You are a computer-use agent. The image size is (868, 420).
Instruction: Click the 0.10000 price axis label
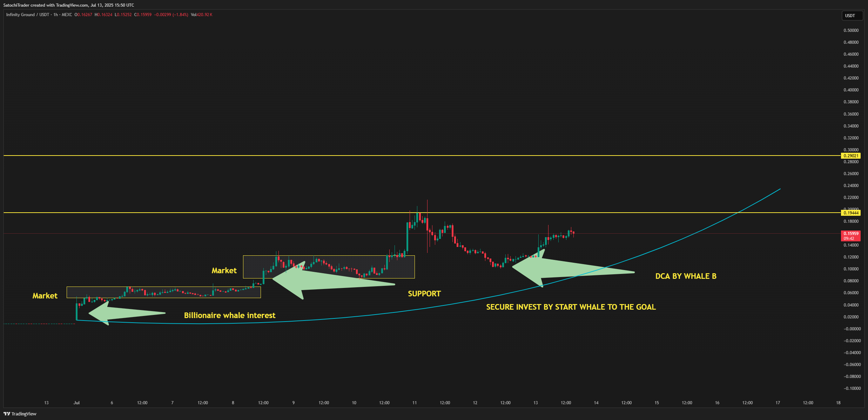point(851,269)
